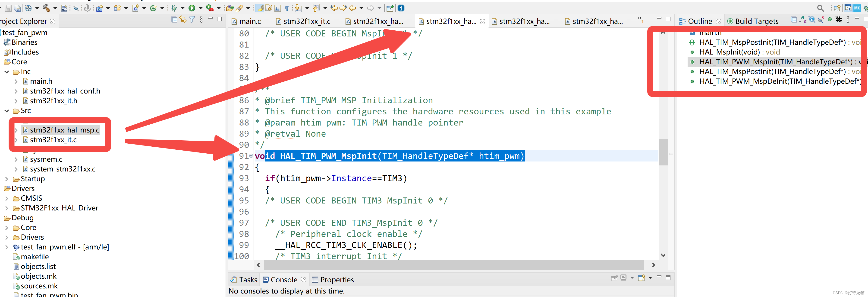Click the Build hammer icon

tap(46, 8)
